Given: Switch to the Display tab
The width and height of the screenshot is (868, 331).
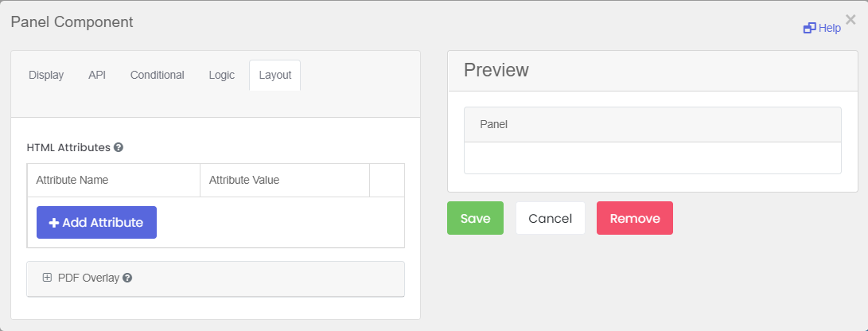Looking at the screenshot, I should (x=46, y=76).
